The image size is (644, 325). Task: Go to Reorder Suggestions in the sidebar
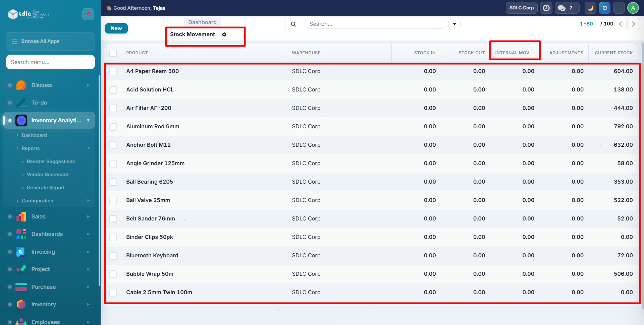(x=51, y=161)
